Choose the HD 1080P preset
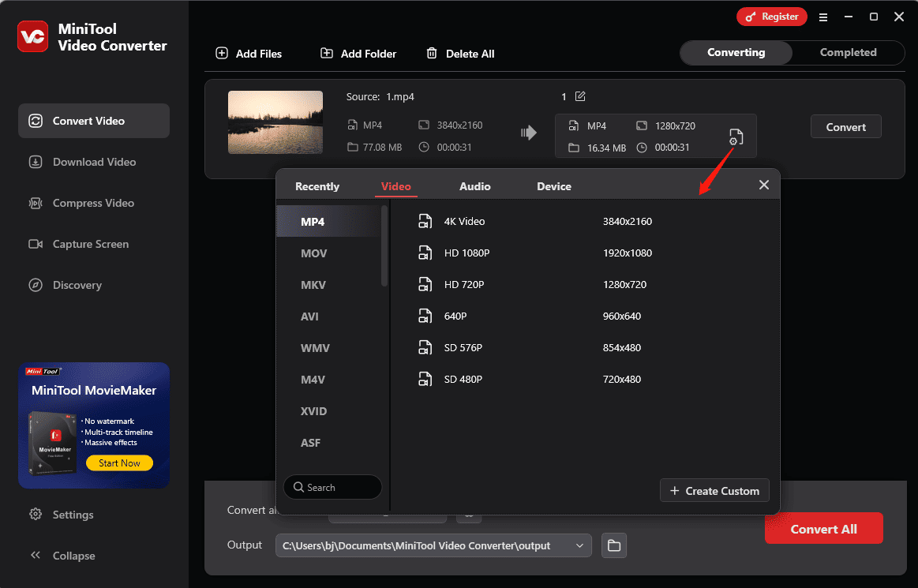918x588 pixels. [x=586, y=253]
